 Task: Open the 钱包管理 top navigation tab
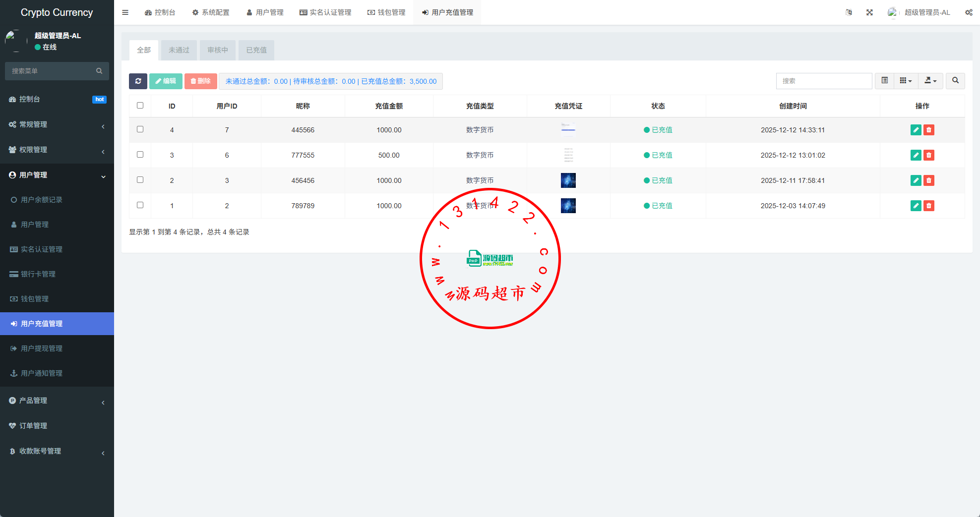tap(386, 12)
